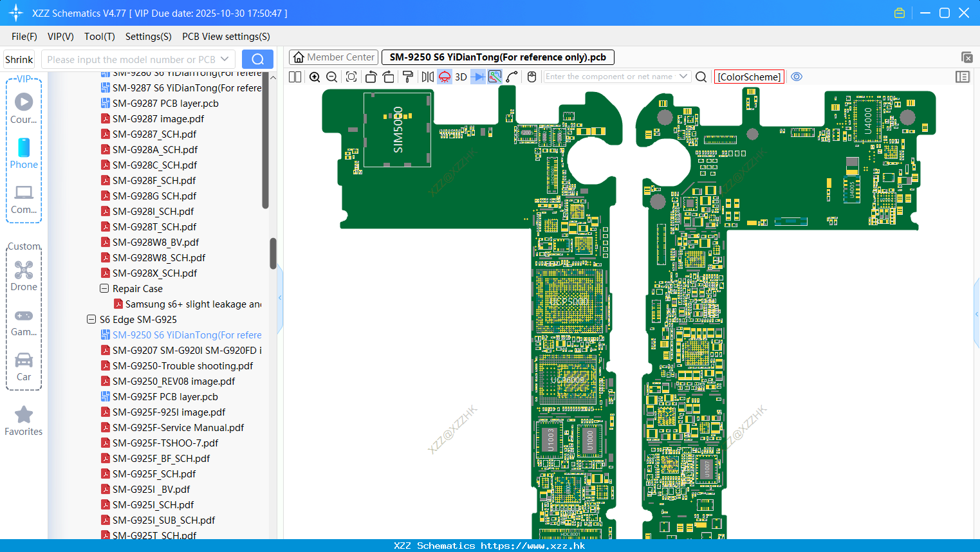Select the Phone category

pos(24,153)
